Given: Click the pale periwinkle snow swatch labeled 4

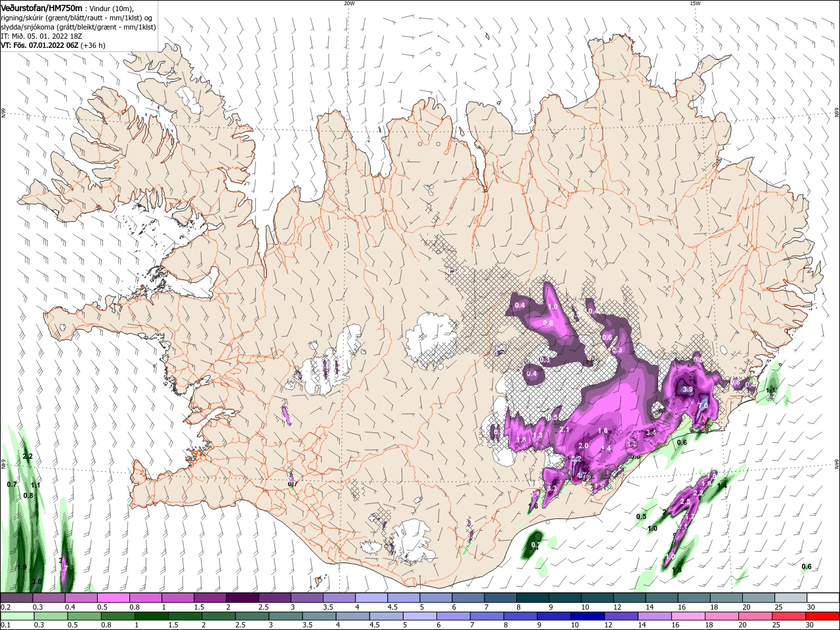Looking at the screenshot, I should click(371, 598).
